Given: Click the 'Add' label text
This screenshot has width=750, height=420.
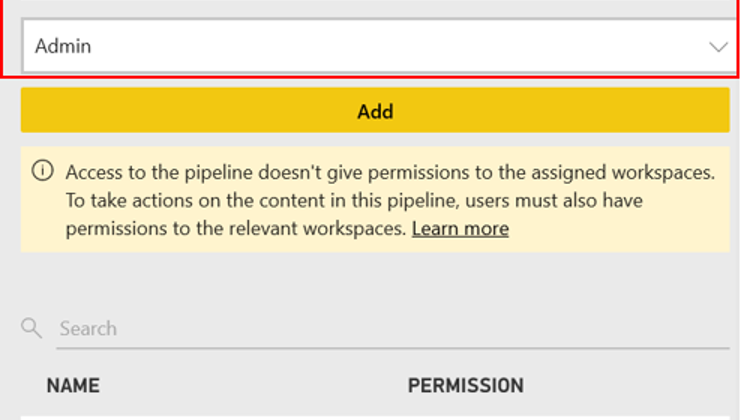Looking at the screenshot, I should tap(375, 111).
